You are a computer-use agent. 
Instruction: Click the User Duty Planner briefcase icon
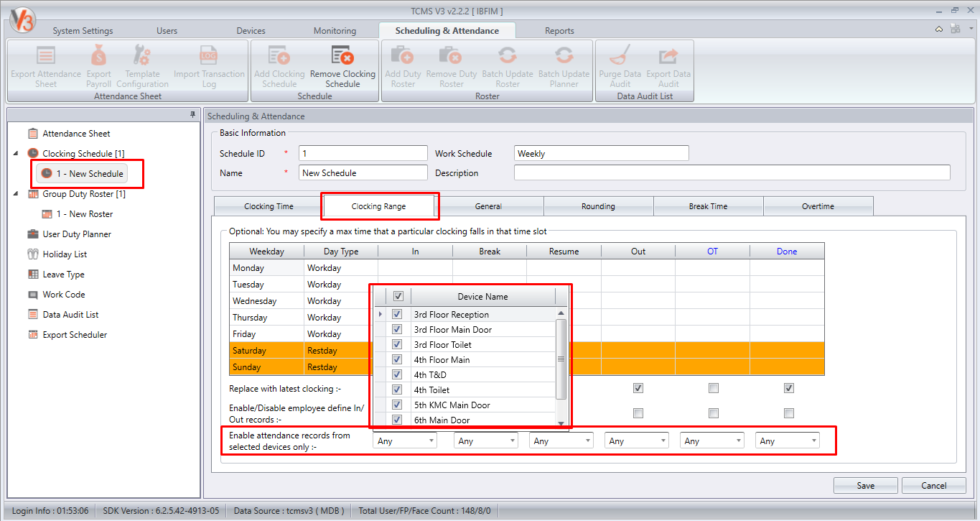point(33,234)
